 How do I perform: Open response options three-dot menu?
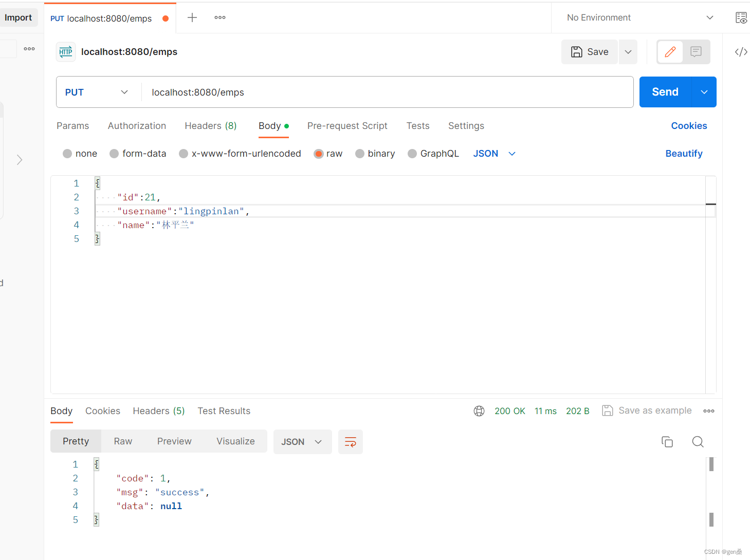pos(709,411)
